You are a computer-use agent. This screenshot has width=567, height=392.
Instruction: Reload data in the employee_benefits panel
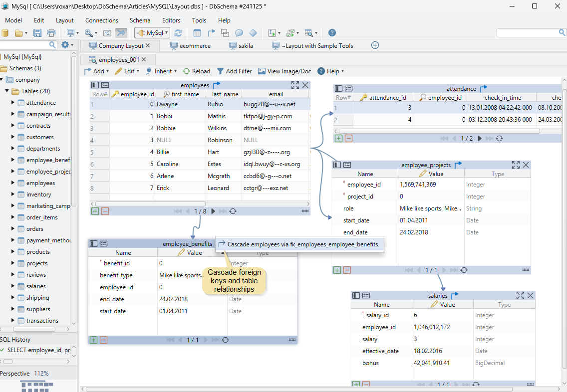click(225, 340)
